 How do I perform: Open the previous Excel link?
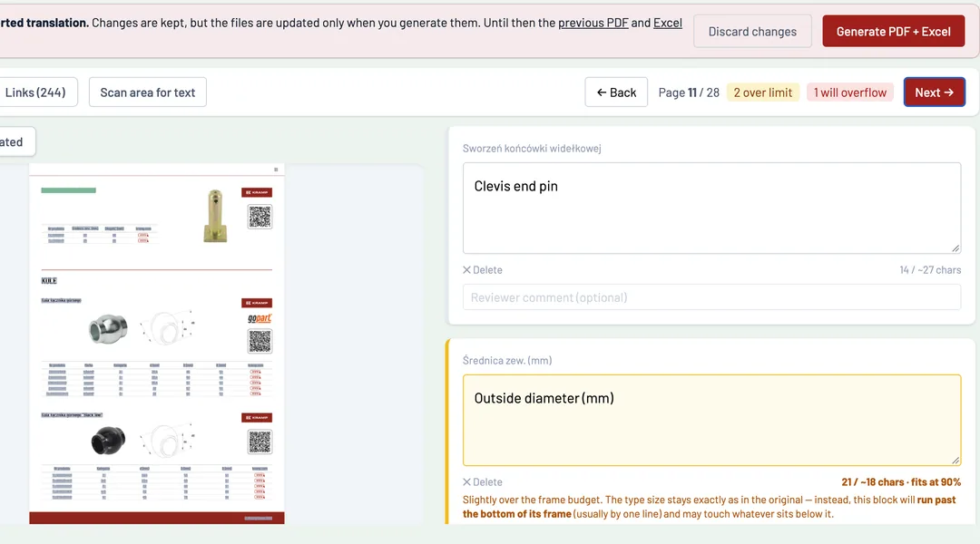click(x=668, y=23)
